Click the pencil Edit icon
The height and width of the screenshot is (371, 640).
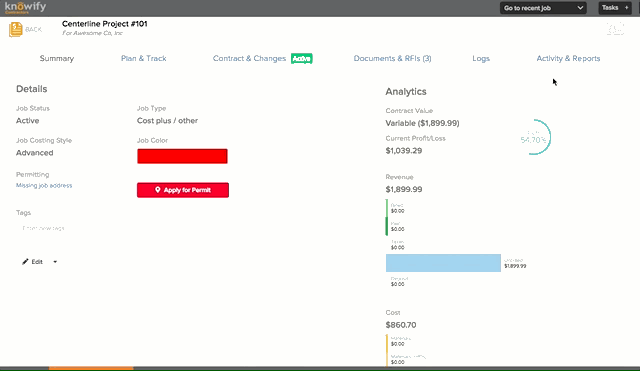tap(25, 262)
